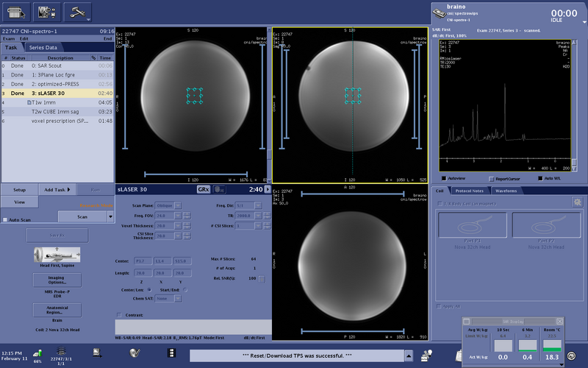Click the Rel. SNR calculator icon
Image resolution: width=588 pixels, height=368 pixels.
click(262, 279)
